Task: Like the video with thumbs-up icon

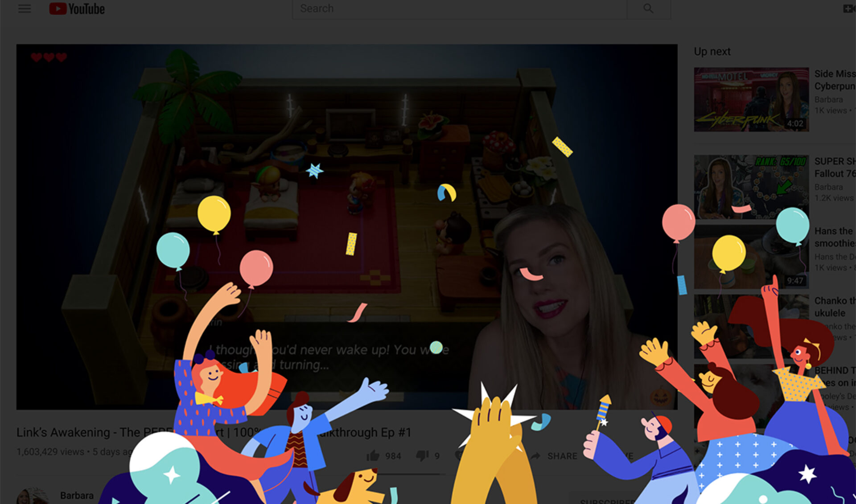Action: click(373, 455)
